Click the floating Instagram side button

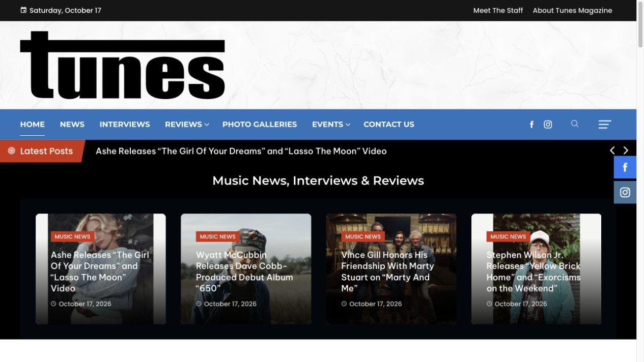[x=625, y=192]
